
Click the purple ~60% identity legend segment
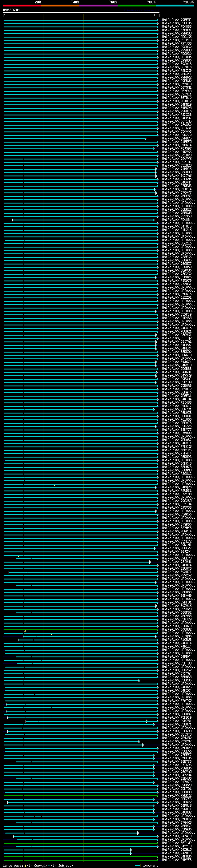tap(98, 6)
